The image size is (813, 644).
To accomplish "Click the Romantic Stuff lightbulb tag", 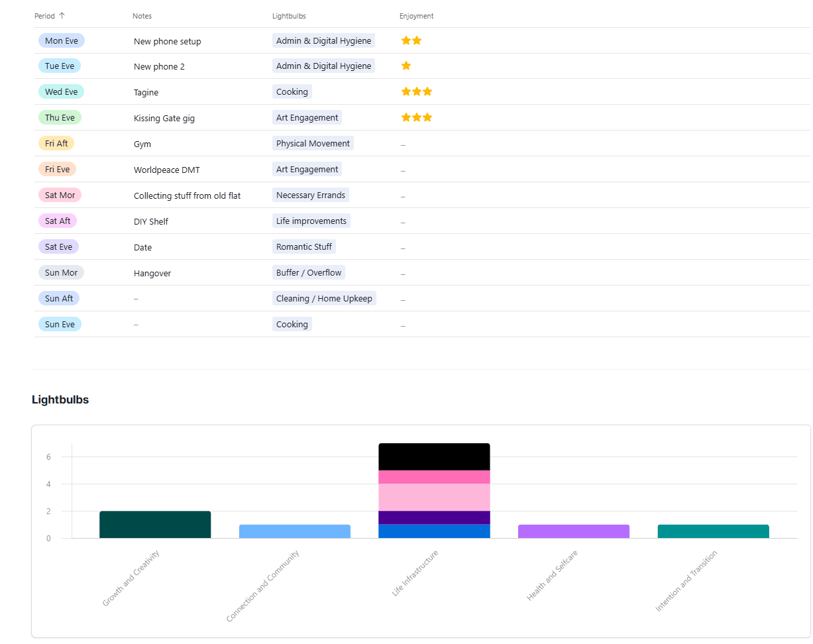I will [x=304, y=246].
